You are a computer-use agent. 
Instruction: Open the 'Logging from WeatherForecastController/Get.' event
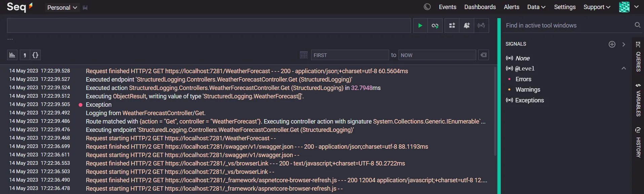(146, 113)
